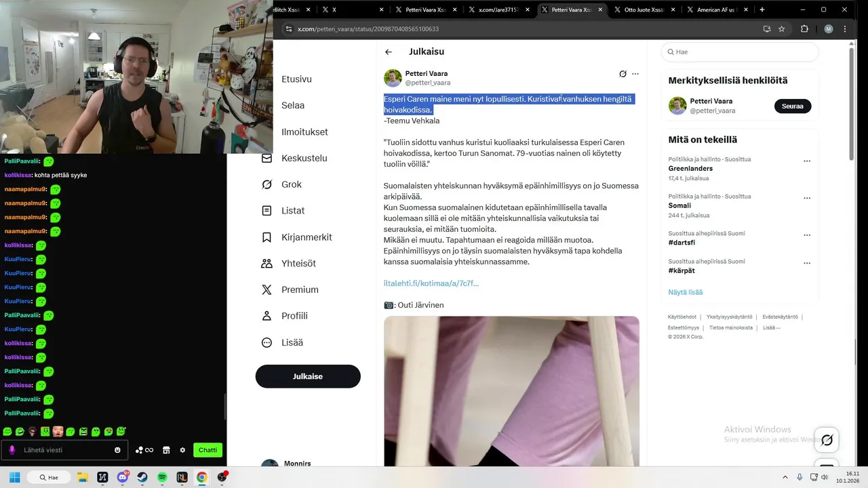
Task: Open Kirjanmerkit bookmarks in sidebar
Action: pyautogui.click(x=296, y=237)
